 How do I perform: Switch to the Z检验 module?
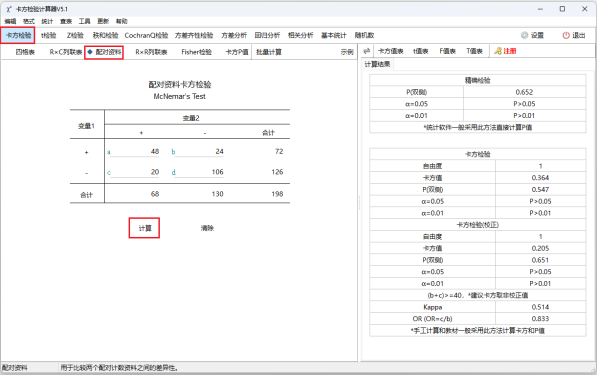(75, 35)
